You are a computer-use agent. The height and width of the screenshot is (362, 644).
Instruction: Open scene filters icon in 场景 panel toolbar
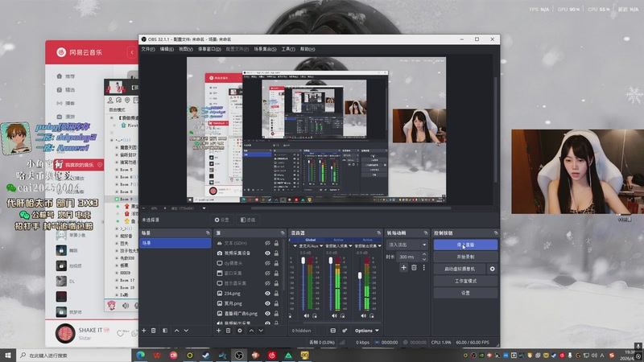(165, 331)
